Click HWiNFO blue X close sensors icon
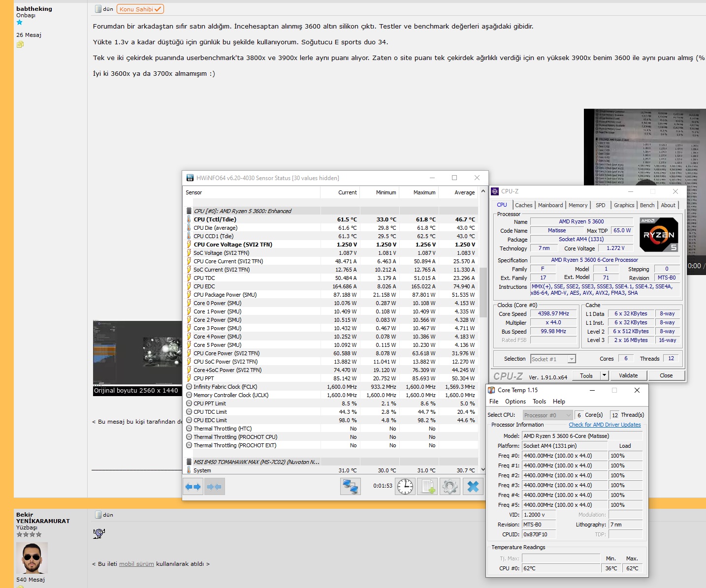The height and width of the screenshot is (588, 706). click(473, 487)
